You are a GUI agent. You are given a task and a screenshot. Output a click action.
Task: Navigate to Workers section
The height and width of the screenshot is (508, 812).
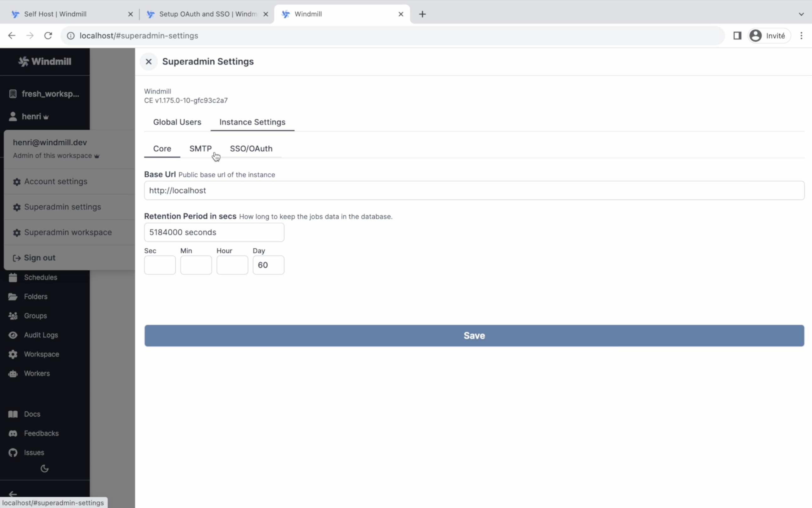point(36,373)
